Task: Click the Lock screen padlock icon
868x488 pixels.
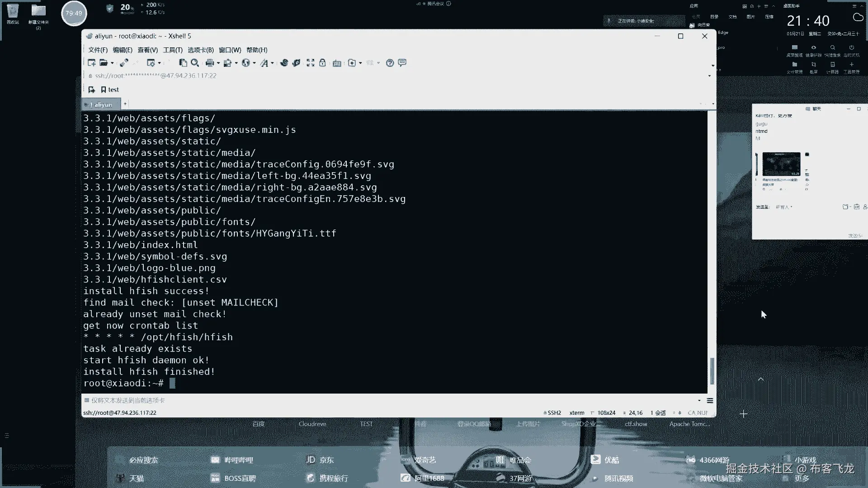Action: pos(322,63)
